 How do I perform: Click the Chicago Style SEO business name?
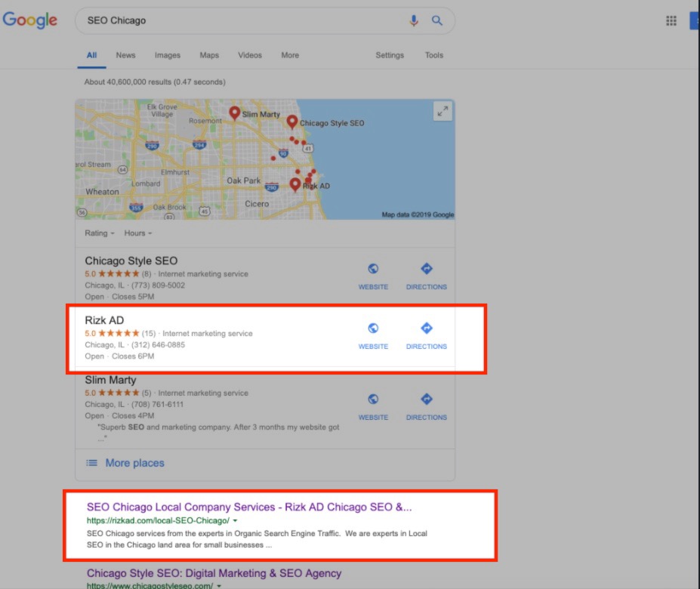131,261
